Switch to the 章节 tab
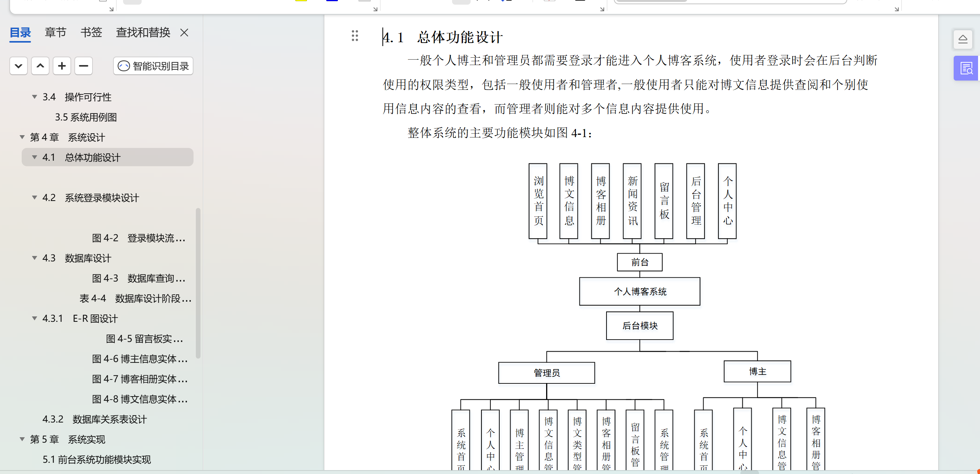 point(55,33)
